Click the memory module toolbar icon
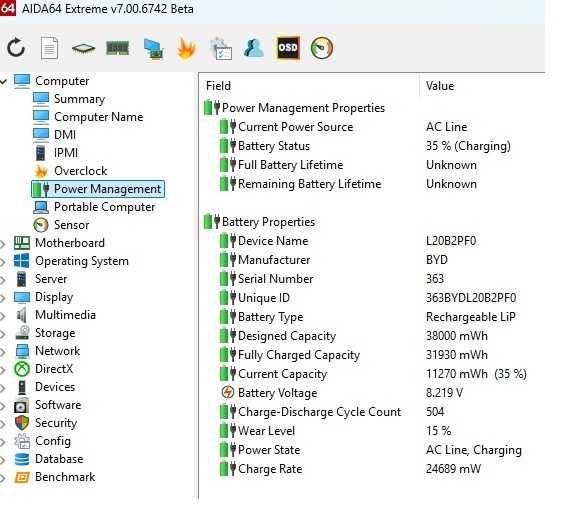This screenshot has height=528, width=576. pyautogui.click(x=118, y=48)
